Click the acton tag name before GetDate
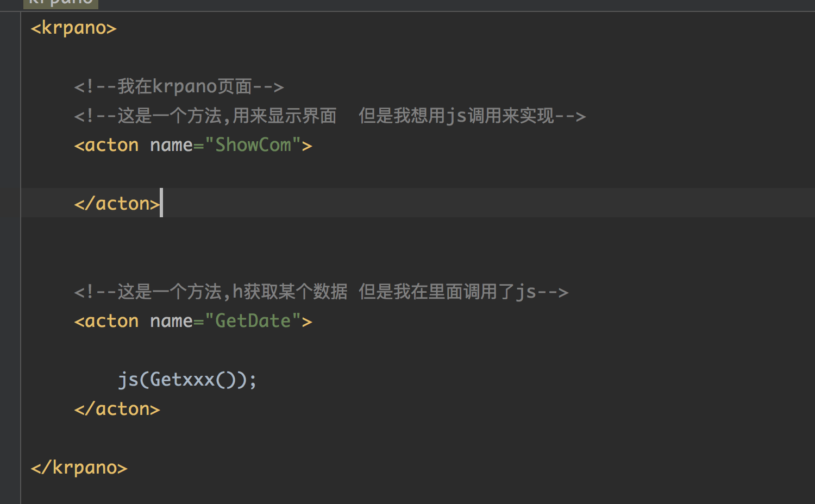 111,321
